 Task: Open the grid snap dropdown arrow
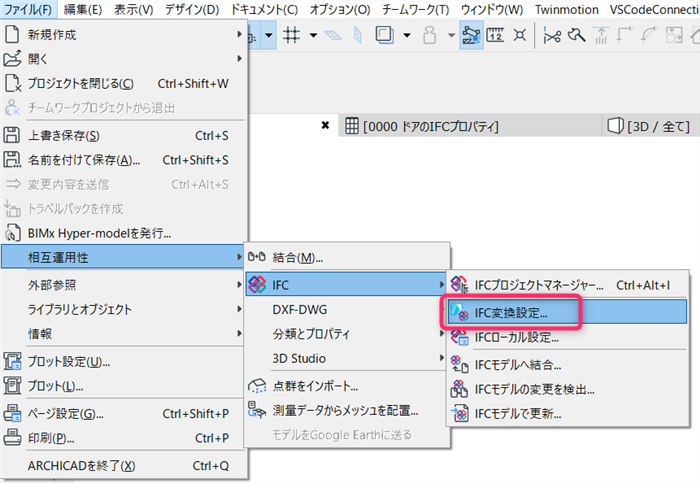click(x=313, y=35)
